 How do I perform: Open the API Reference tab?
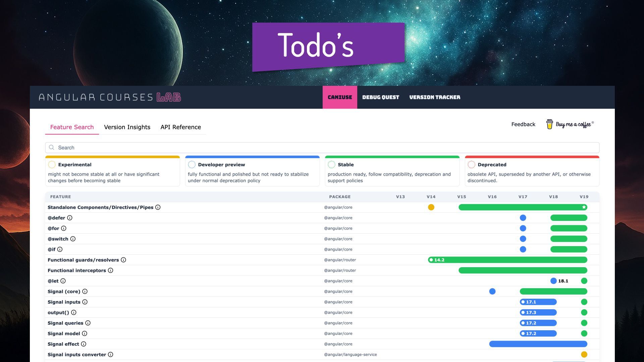pyautogui.click(x=180, y=127)
